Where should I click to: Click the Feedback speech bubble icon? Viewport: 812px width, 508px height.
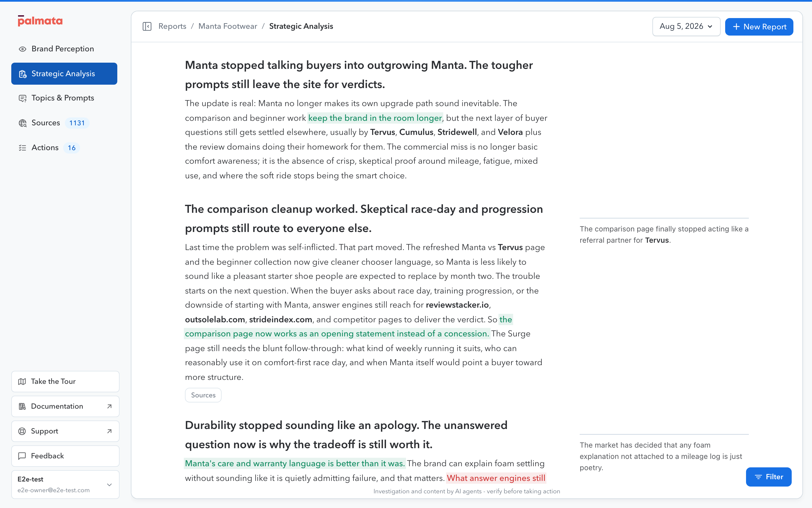click(x=22, y=456)
